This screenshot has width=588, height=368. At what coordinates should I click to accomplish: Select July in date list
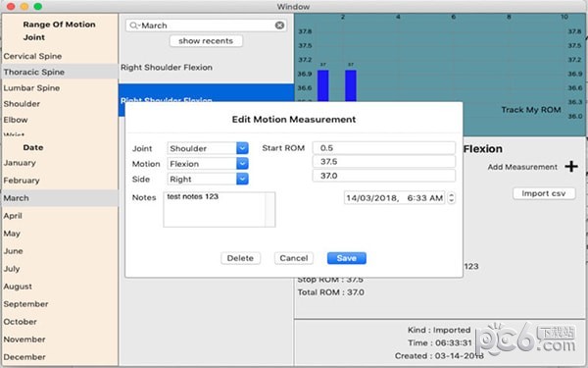60,269
